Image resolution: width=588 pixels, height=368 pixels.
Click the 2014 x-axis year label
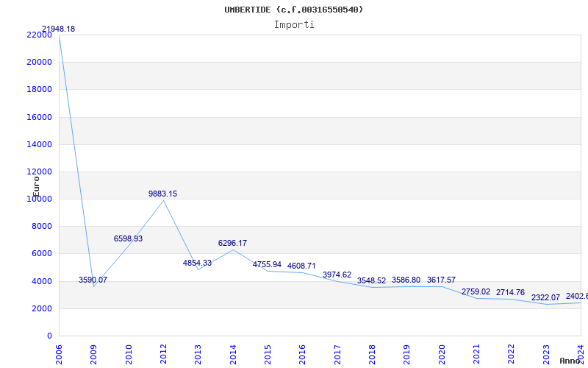coord(233,355)
